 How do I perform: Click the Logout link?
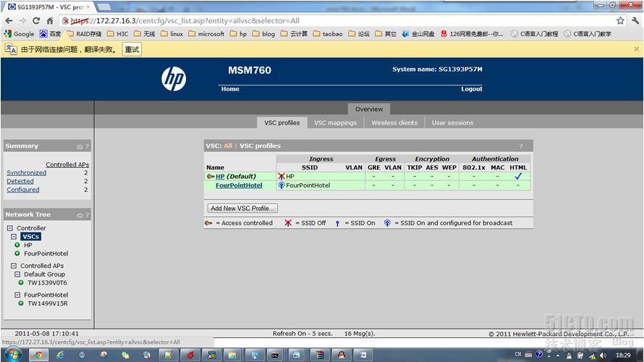click(472, 89)
